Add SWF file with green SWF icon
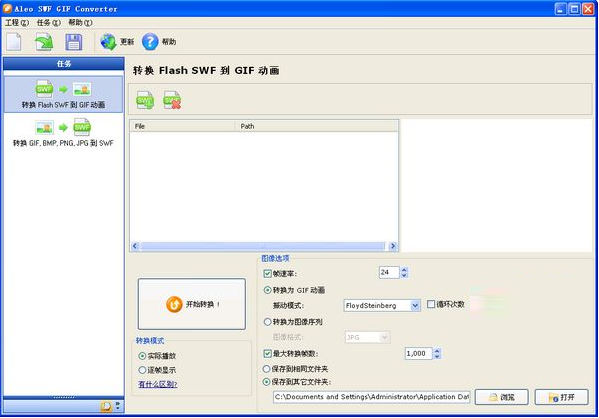 (x=145, y=100)
